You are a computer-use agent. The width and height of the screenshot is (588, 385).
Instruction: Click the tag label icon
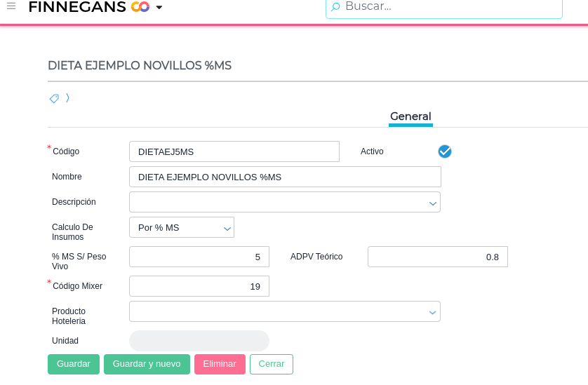pyautogui.click(x=54, y=99)
